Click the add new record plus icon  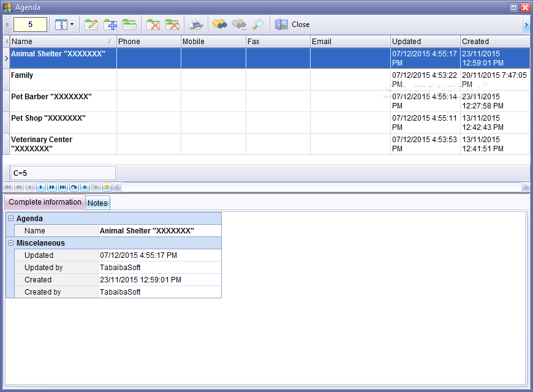[110, 24]
